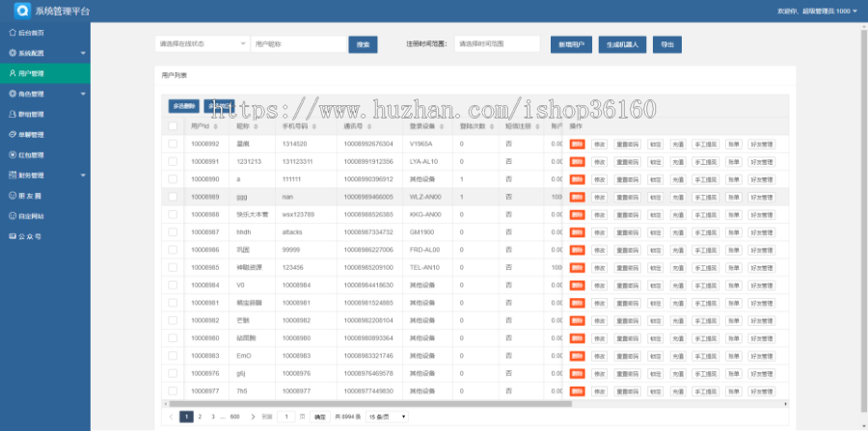Check the row checkbox for user 10008992

(x=173, y=144)
